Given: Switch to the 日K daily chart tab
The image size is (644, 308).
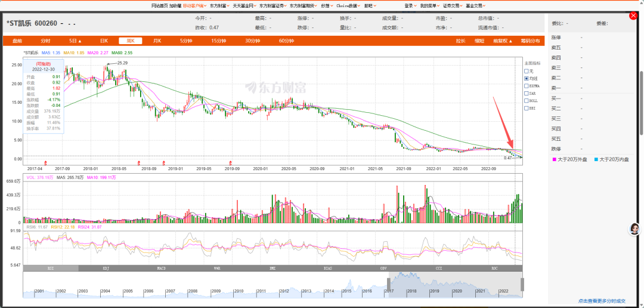Looking at the screenshot, I should (x=104, y=41).
